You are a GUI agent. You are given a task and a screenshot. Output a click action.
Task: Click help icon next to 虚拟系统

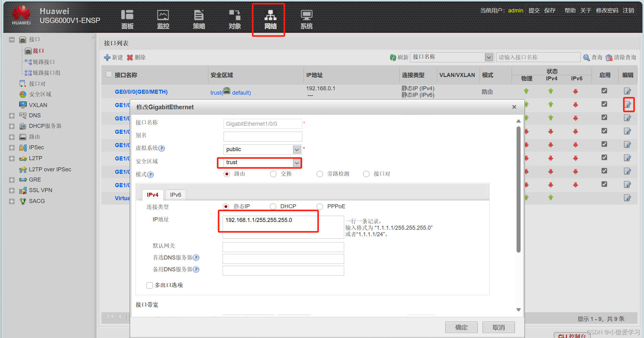coord(162,148)
